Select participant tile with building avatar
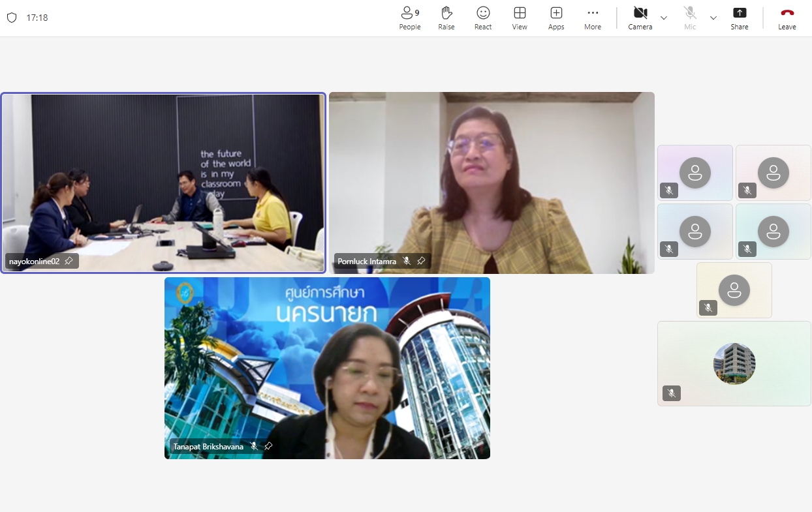812x512 pixels. [734, 363]
